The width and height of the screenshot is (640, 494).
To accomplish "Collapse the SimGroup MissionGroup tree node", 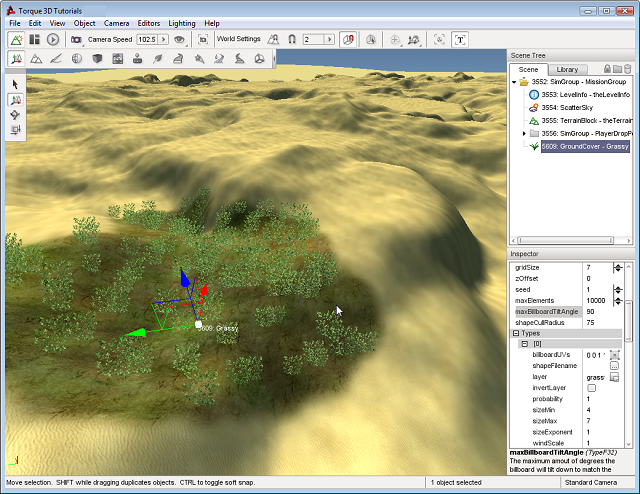I will pyautogui.click(x=514, y=81).
